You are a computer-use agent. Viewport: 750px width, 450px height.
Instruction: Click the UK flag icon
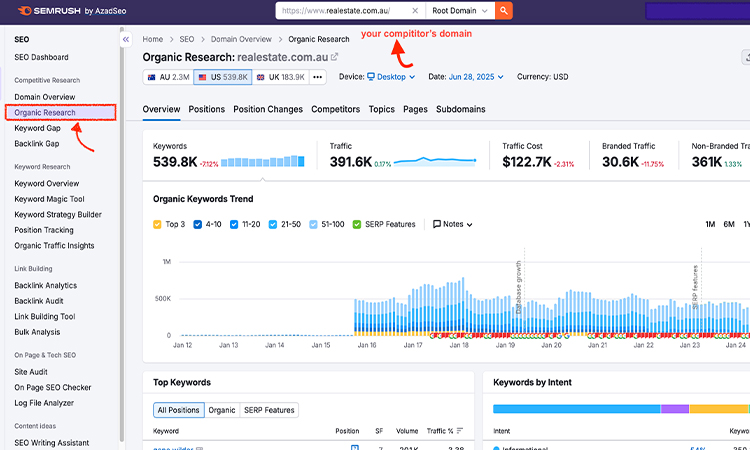pyautogui.click(x=261, y=77)
